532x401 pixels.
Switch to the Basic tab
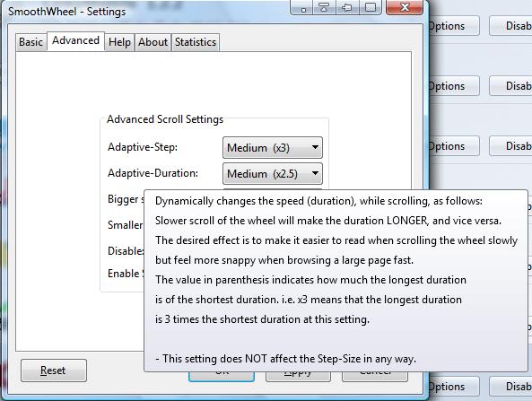(31, 42)
